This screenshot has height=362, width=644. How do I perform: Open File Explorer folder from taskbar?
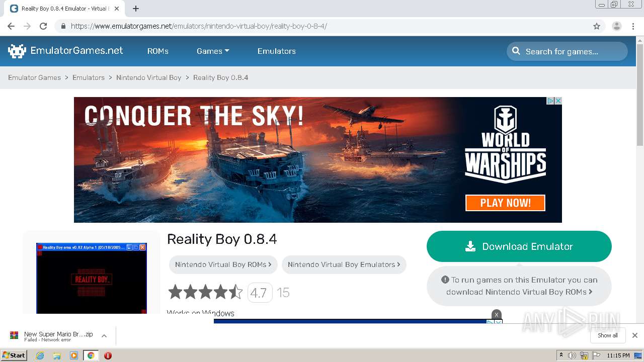pos(57,355)
